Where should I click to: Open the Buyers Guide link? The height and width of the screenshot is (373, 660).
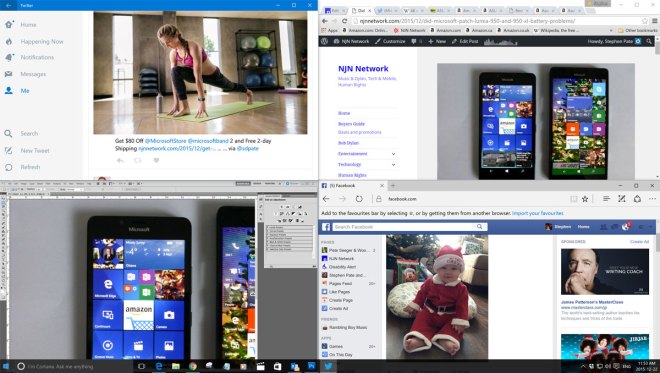coord(351,124)
